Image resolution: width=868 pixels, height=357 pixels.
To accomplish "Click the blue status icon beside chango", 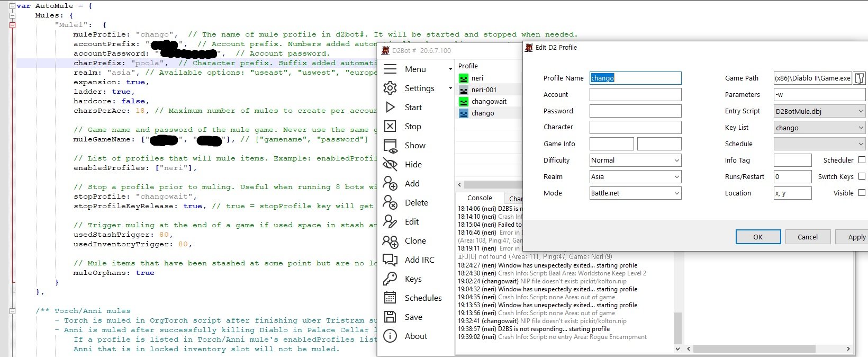I will point(464,113).
